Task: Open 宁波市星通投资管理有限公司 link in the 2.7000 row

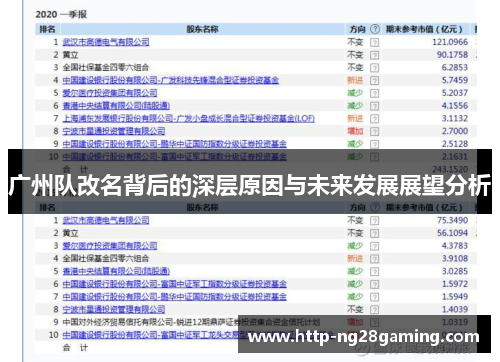Action: pos(114,131)
